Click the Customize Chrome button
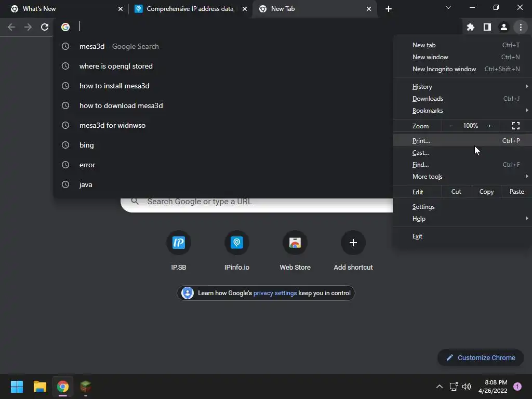The width and height of the screenshot is (532, 399). tap(481, 357)
